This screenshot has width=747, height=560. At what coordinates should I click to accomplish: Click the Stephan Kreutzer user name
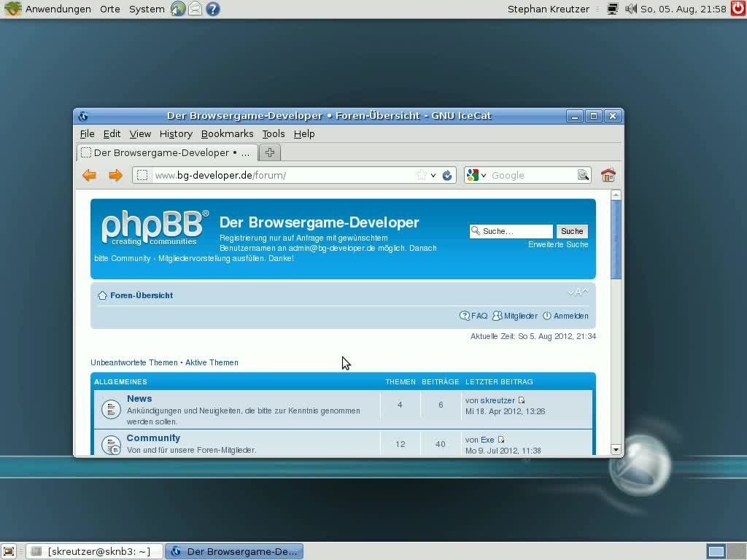click(x=549, y=9)
